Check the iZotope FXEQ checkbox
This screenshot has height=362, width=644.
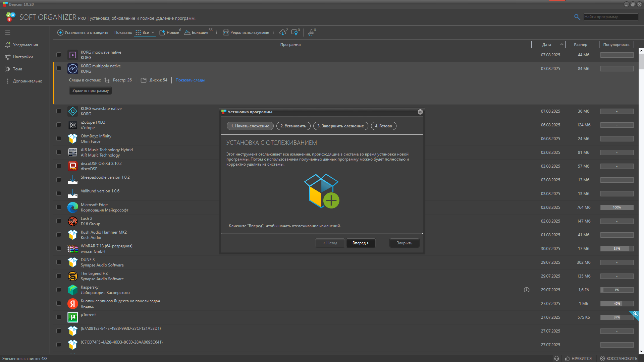59,125
